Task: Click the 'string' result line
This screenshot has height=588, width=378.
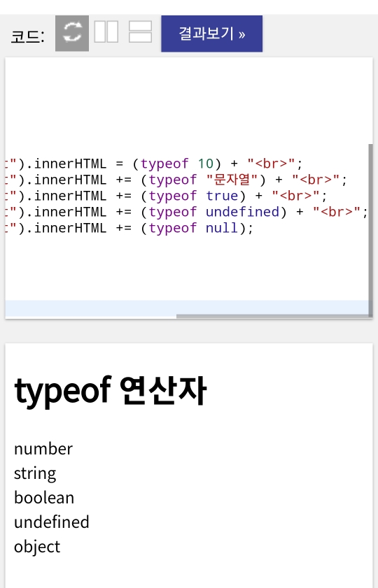Action: click(x=35, y=473)
